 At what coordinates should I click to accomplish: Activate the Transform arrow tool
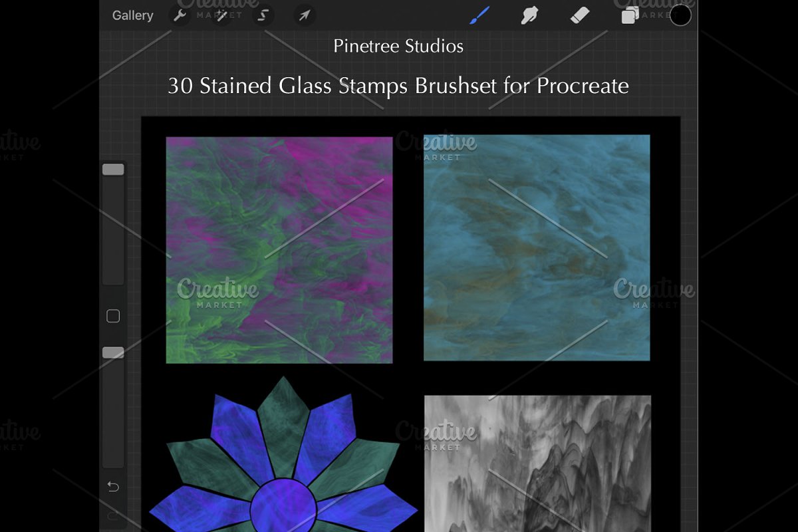(305, 15)
